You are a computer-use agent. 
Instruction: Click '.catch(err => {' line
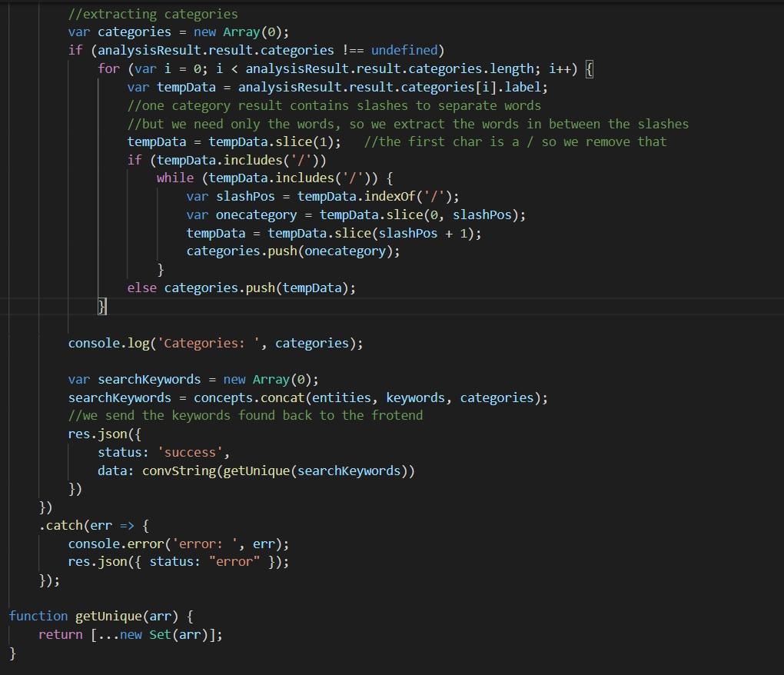[x=94, y=526]
